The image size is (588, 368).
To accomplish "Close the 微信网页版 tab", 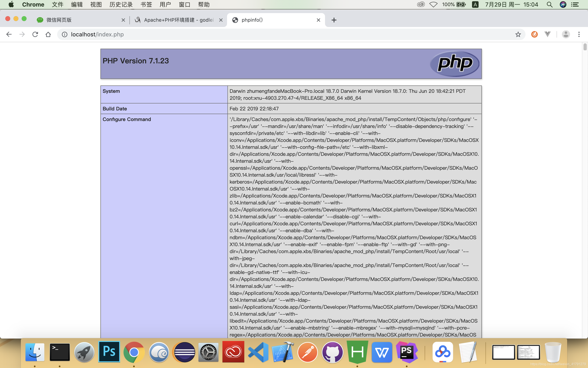I will 123,20.
